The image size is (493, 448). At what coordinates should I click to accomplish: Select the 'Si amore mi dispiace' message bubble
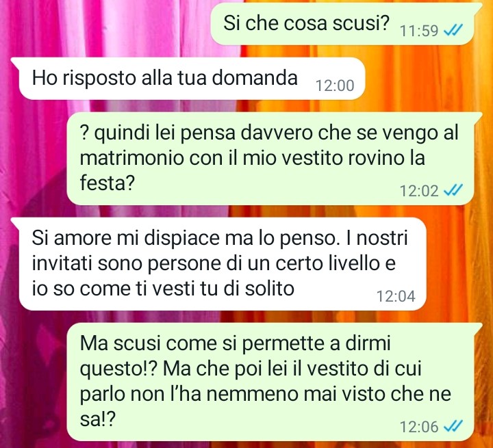pos(220,264)
